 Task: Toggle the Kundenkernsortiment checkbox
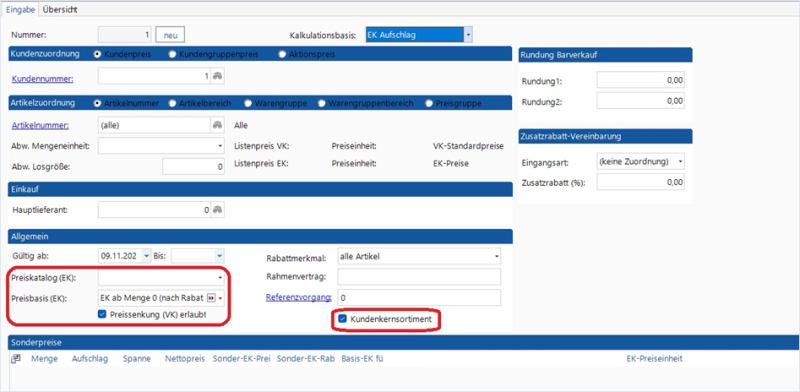343,319
